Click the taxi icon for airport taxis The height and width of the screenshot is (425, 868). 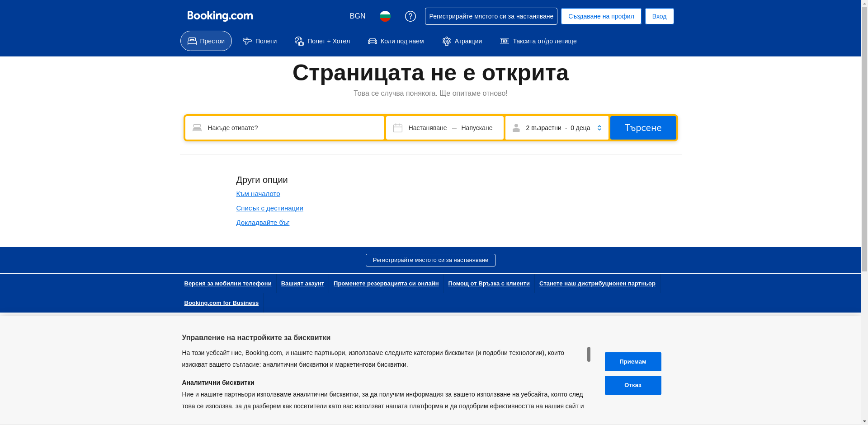[x=504, y=41]
